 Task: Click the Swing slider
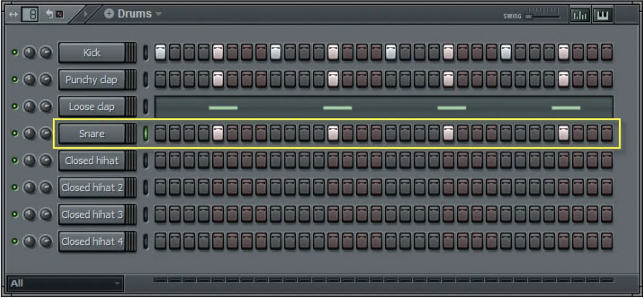tap(543, 16)
